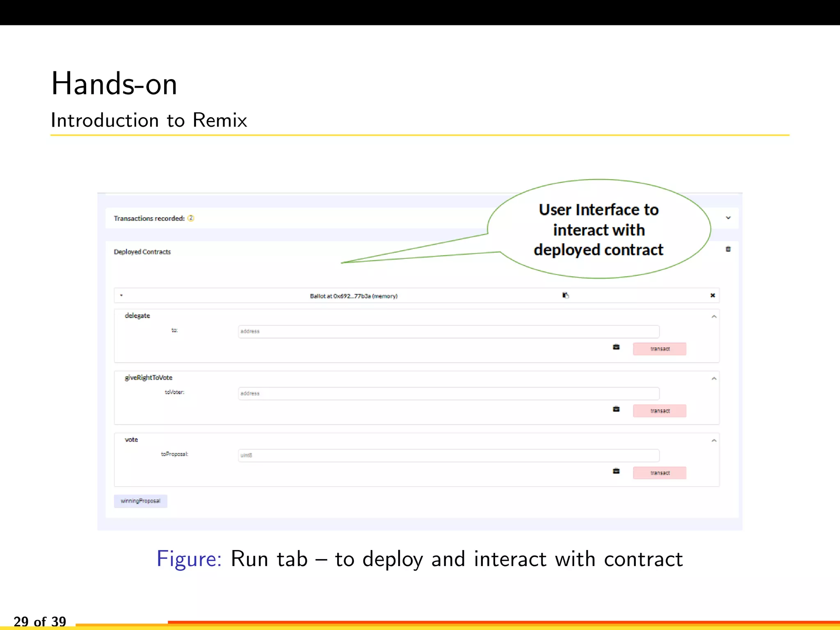Delete all deployed contracts trash icon
The width and height of the screenshot is (840, 630).
(728, 249)
